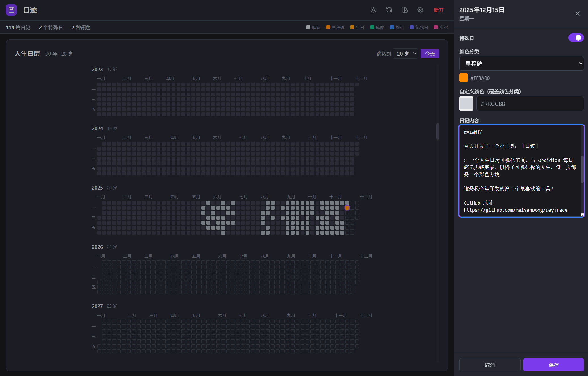Click the orange-marked December 15 cell
Viewport: 588px width, 376px height.
[347, 208]
